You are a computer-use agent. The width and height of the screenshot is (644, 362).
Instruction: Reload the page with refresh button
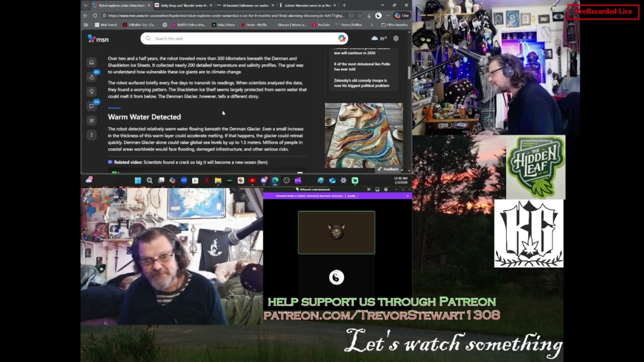(x=95, y=16)
